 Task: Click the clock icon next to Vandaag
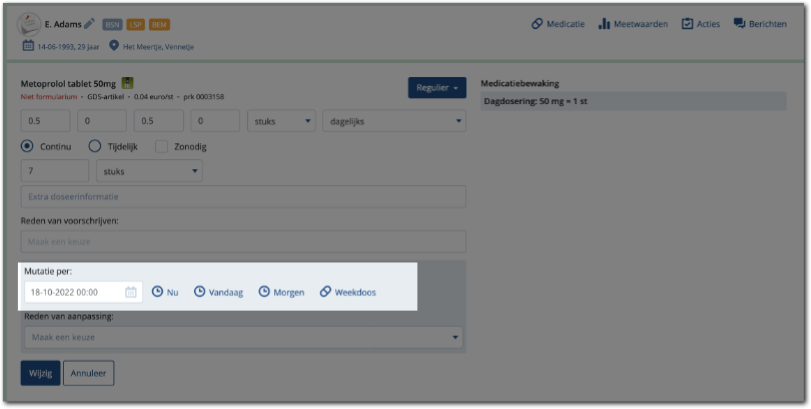(x=200, y=292)
